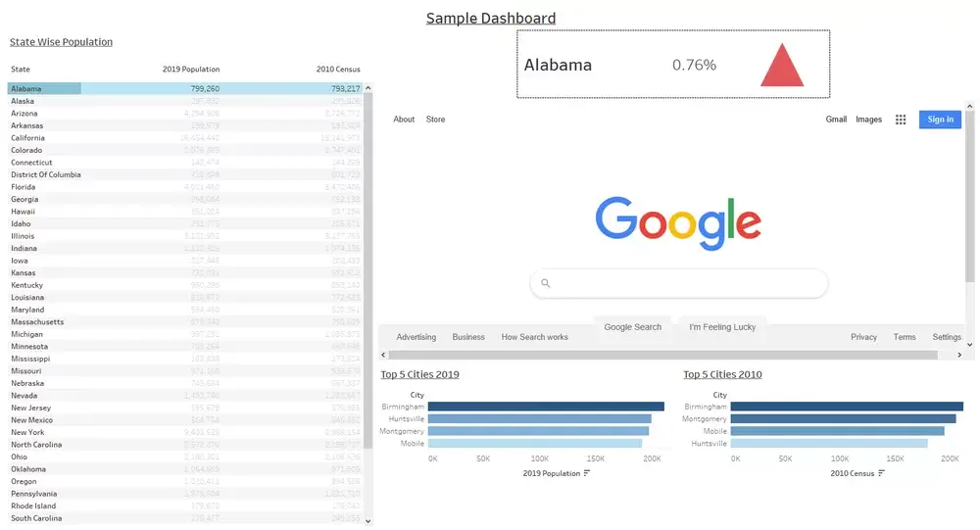Click the up arrow of state table scrollbar

click(x=368, y=88)
